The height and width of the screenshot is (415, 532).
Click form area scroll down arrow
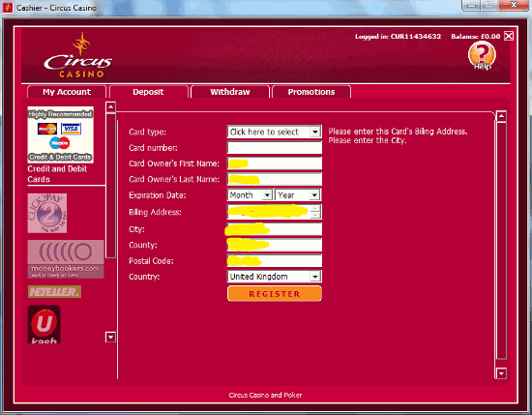[x=501, y=373]
